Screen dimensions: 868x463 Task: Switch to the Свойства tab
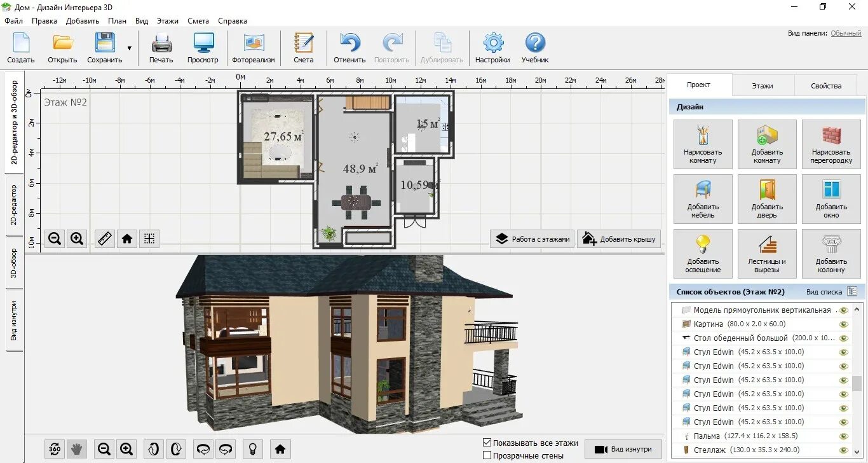pos(826,85)
